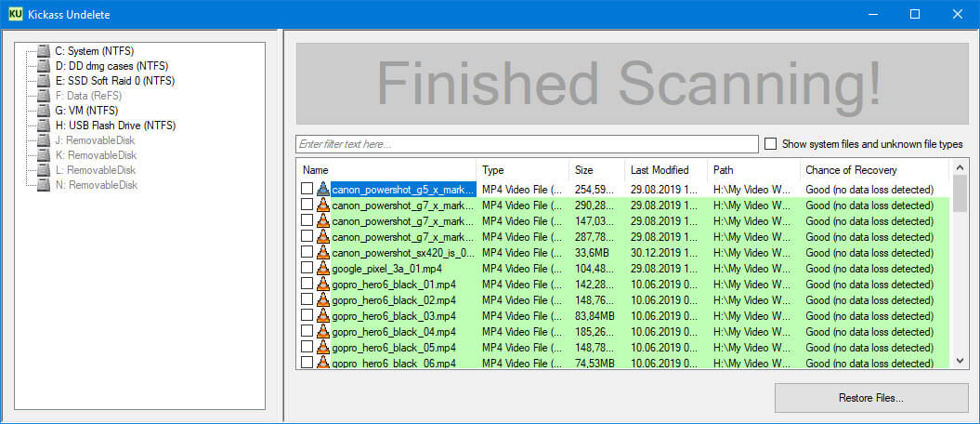Click the filter text input field
This screenshot has width=980, height=424.
527,144
